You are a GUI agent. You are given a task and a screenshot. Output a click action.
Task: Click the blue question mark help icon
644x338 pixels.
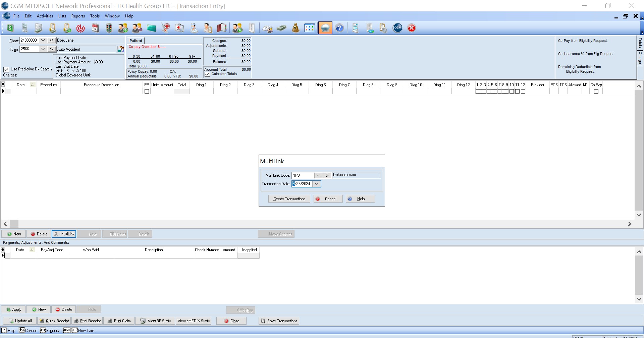[x=339, y=28]
